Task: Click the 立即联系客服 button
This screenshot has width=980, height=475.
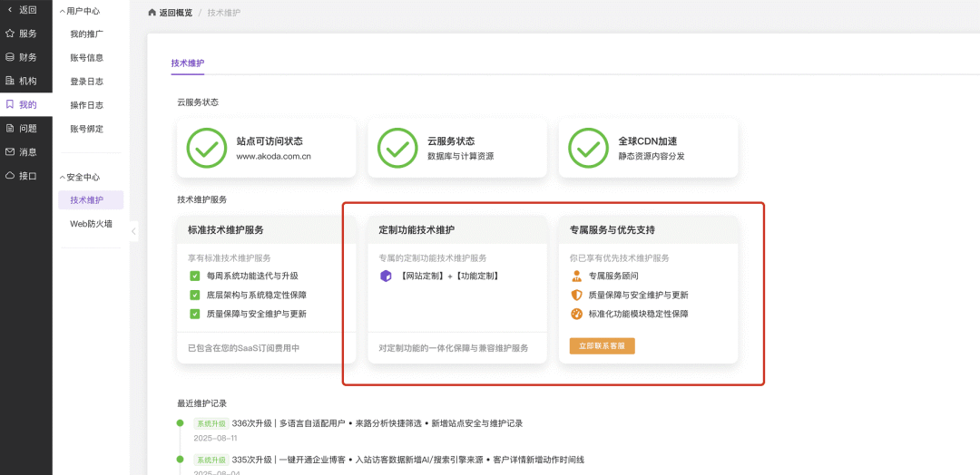Action: coord(602,345)
